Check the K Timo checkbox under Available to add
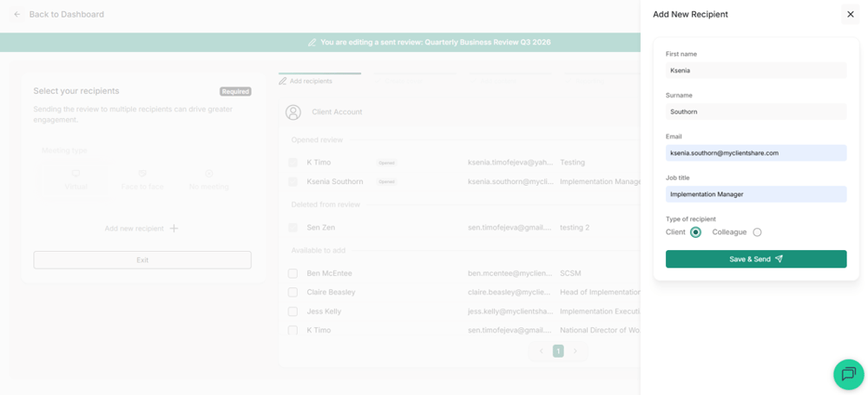 click(293, 330)
